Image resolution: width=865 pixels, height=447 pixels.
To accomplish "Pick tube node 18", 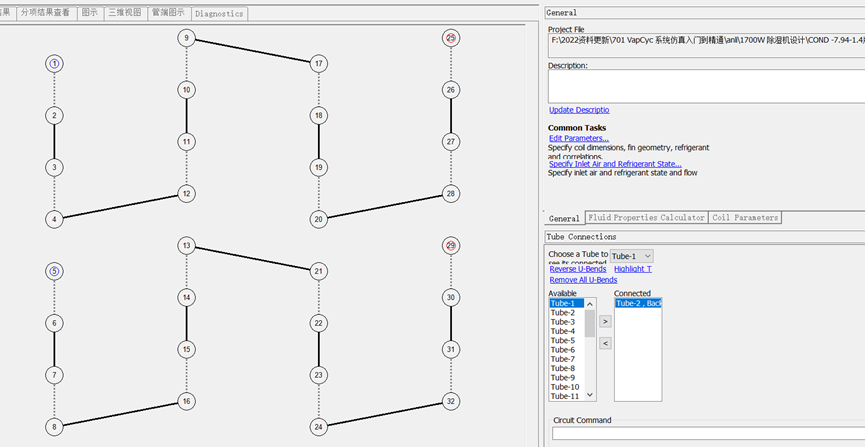I will pos(318,116).
